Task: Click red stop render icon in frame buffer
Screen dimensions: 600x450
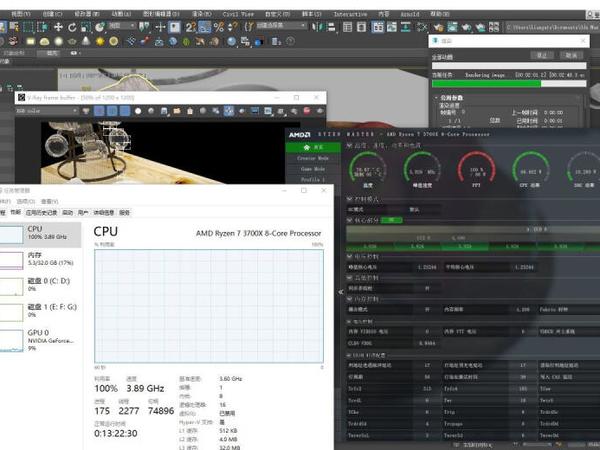Action: [307, 111]
